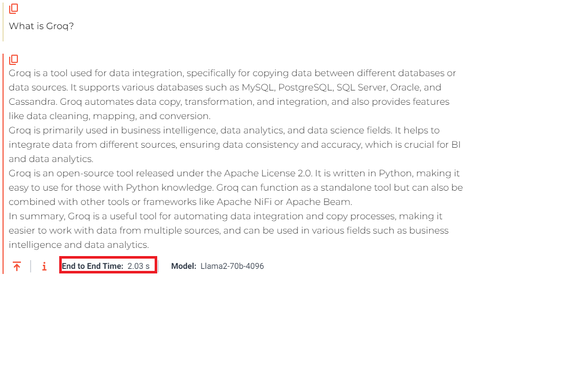
Task: Select the Llama2-70b-4096 model name
Action: (x=232, y=266)
